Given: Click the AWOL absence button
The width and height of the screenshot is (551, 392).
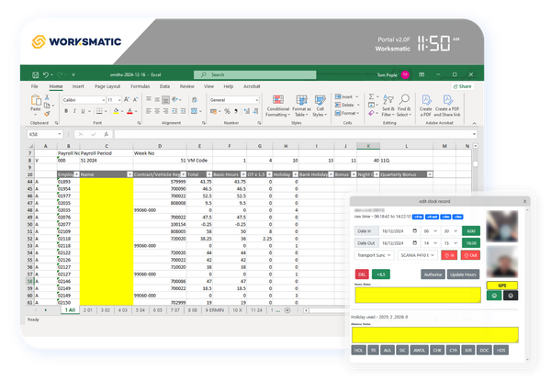Looking at the screenshot, I should tap(420, 350).
